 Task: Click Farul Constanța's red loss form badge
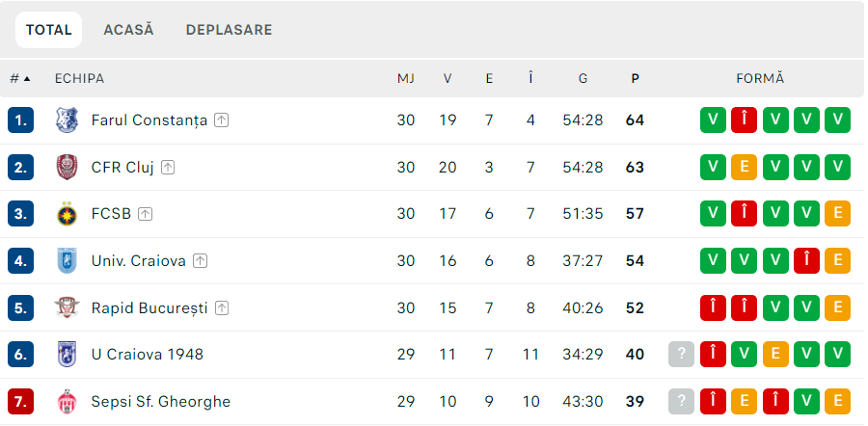pos(744,120)
